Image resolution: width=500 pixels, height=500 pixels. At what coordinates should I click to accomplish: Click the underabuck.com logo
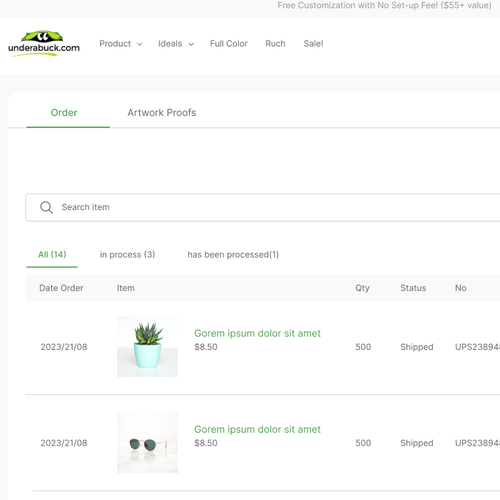(44, 44)
